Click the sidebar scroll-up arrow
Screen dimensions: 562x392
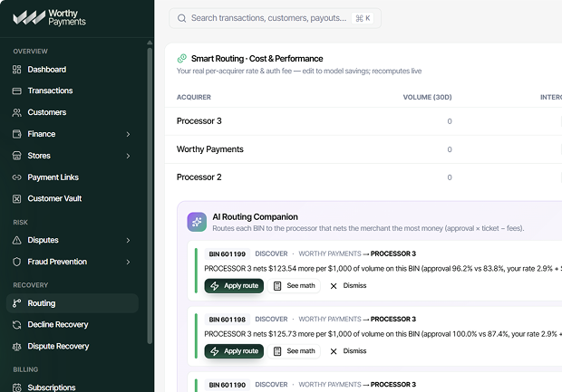150,43
